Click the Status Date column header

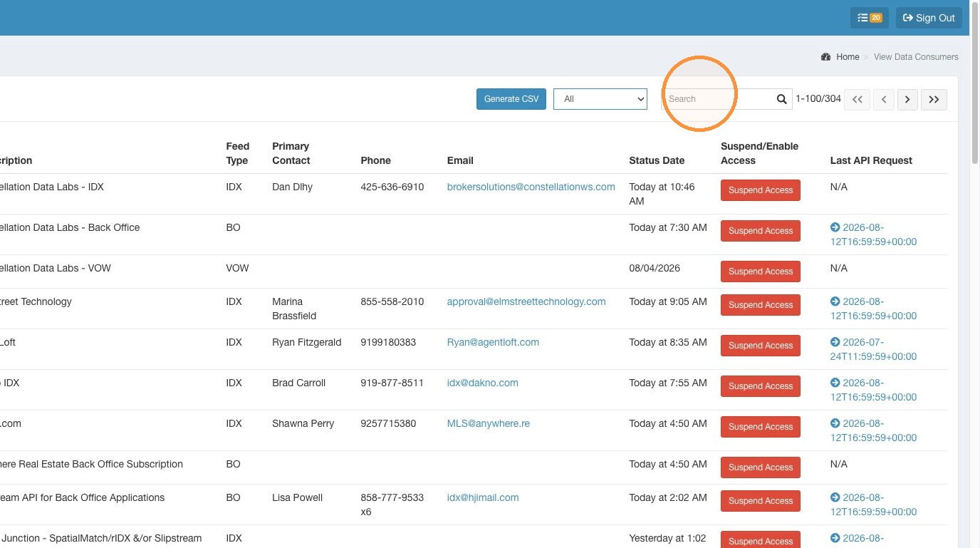point(657,160)
